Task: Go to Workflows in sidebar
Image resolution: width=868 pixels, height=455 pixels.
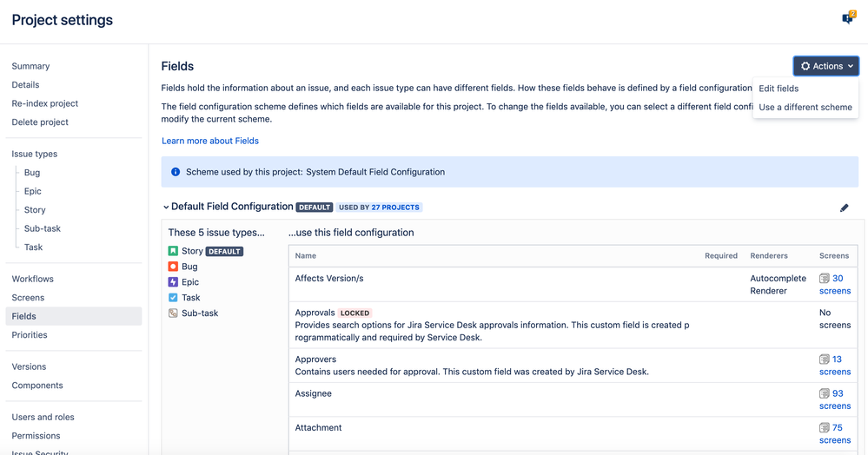Action: coord(33,279)
